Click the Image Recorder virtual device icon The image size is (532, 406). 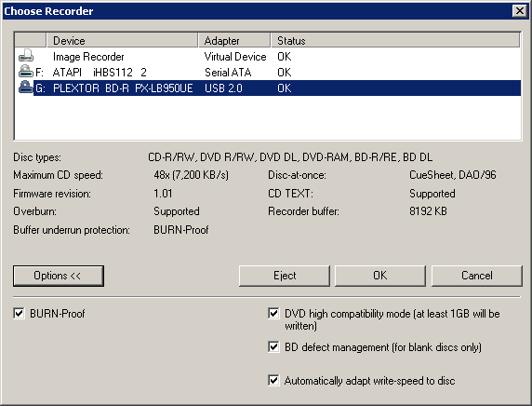[26, 56]
